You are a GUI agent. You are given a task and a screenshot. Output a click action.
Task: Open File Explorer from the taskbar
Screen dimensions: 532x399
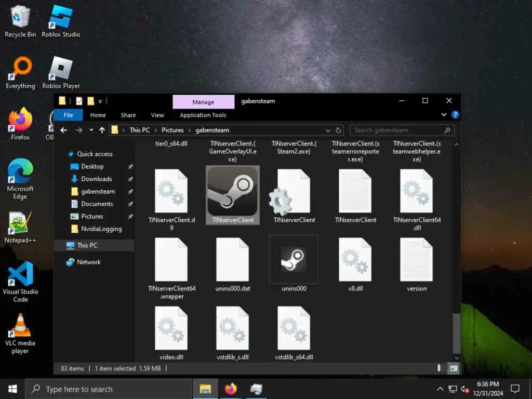tap(205, 389)
